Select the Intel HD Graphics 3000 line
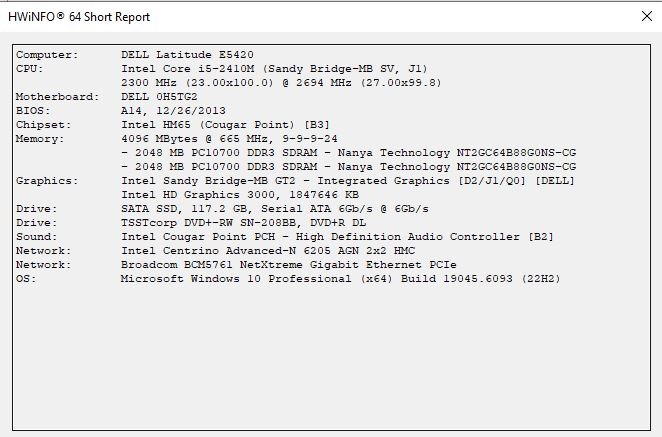 [235, 195]
